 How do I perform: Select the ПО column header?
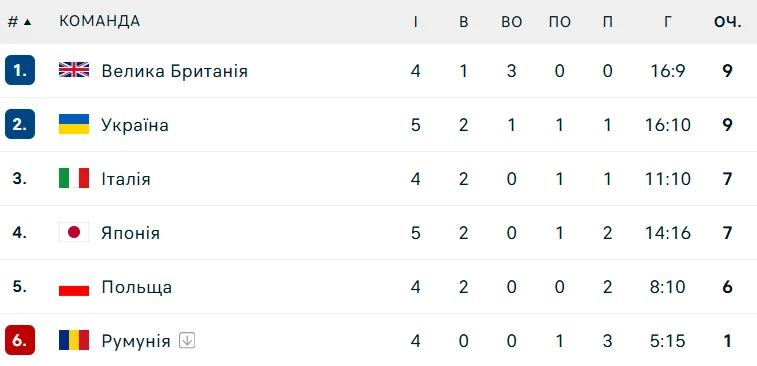(560, 21)
